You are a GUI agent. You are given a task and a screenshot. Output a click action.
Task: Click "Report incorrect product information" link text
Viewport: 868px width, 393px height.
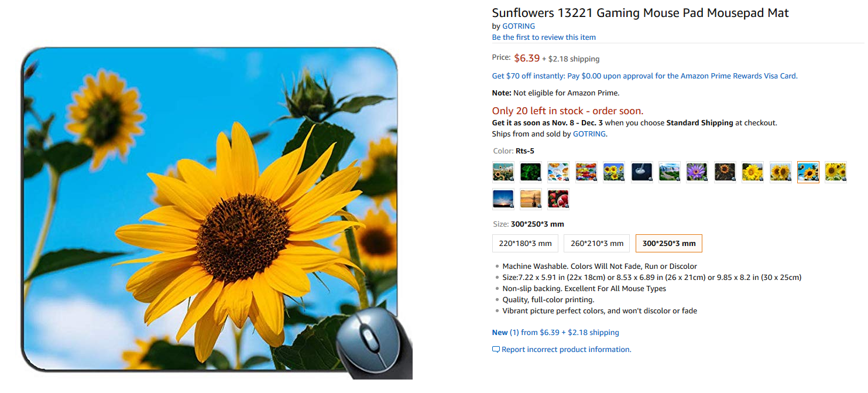pyautogui.click(x=566, y=350)
